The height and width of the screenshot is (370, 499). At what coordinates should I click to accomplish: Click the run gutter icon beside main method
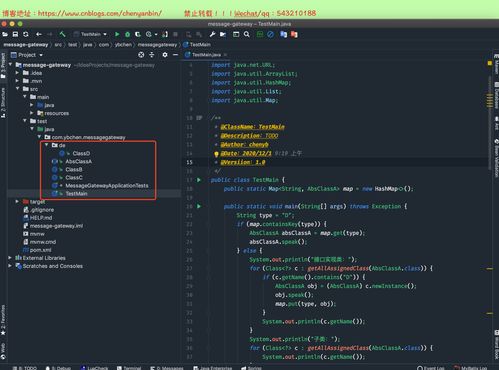(199, 206)
